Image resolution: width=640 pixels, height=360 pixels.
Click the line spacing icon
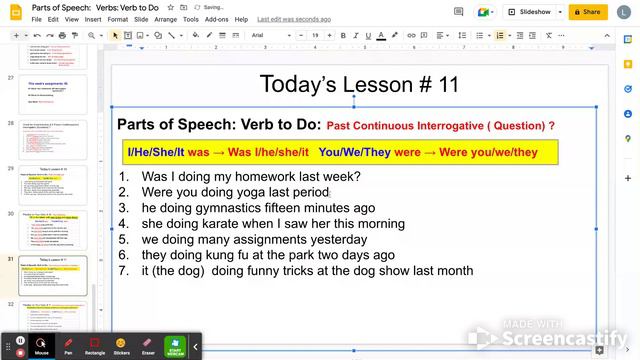[462, 36]
